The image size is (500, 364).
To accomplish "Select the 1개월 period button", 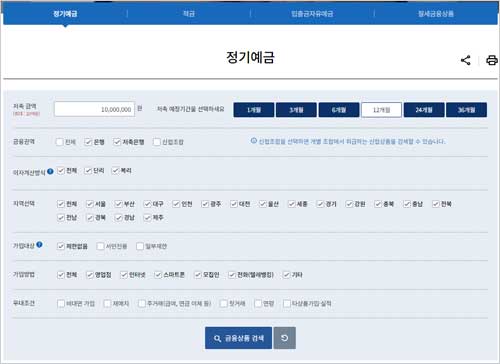I will (x=254, y=110).
